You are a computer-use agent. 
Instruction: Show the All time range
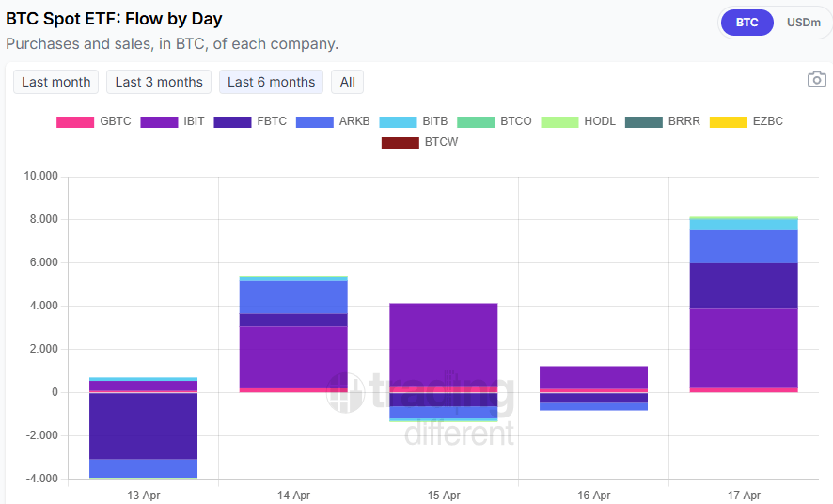348,82
